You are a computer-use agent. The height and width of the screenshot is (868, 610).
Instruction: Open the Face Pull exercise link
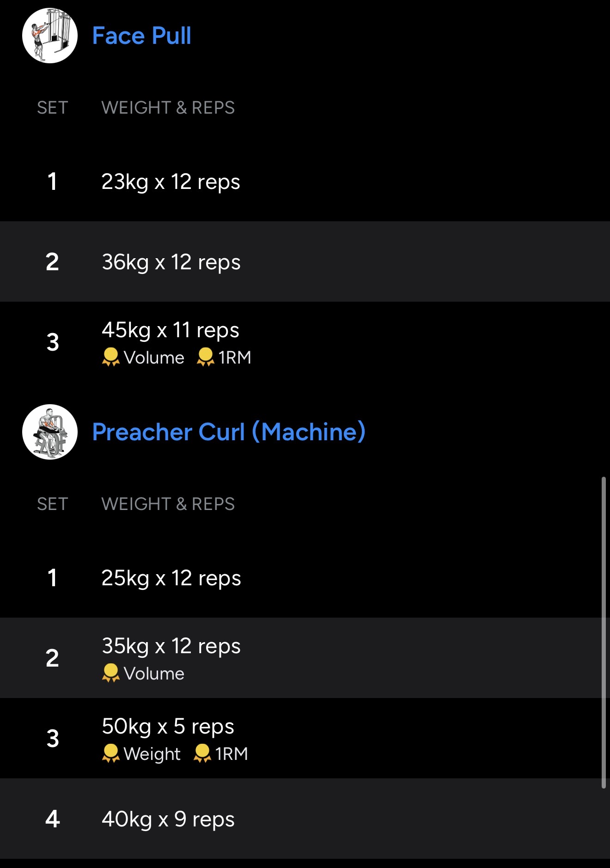point(141,36)
